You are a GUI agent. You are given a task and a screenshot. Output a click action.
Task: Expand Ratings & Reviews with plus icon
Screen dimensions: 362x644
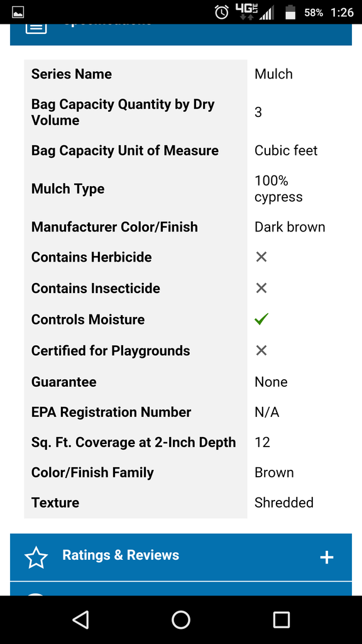tap(327, 557)
